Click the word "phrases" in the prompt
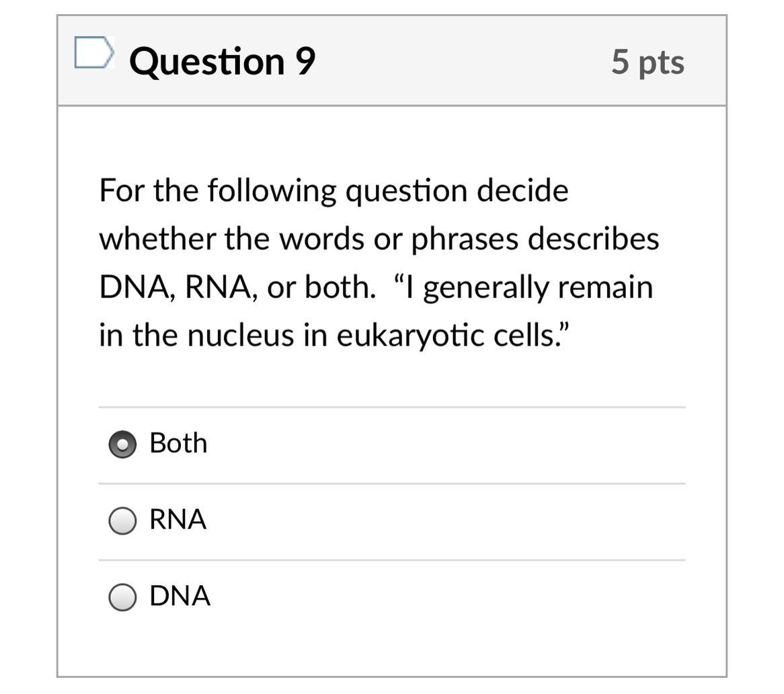Image resolution: width=784 pixels, height=694 pixels. [x=464, y=239]
